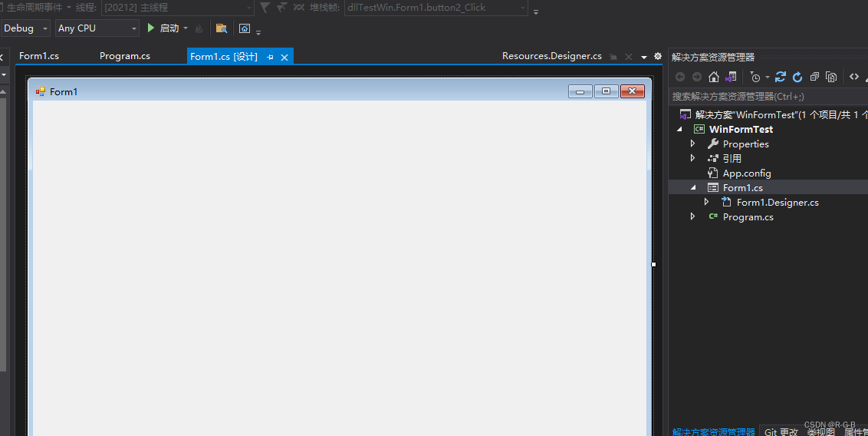Open the 启动 button dropdown arrow
Image resolution: width=868 pixels, height=436 pixels.
coord(186,28)
